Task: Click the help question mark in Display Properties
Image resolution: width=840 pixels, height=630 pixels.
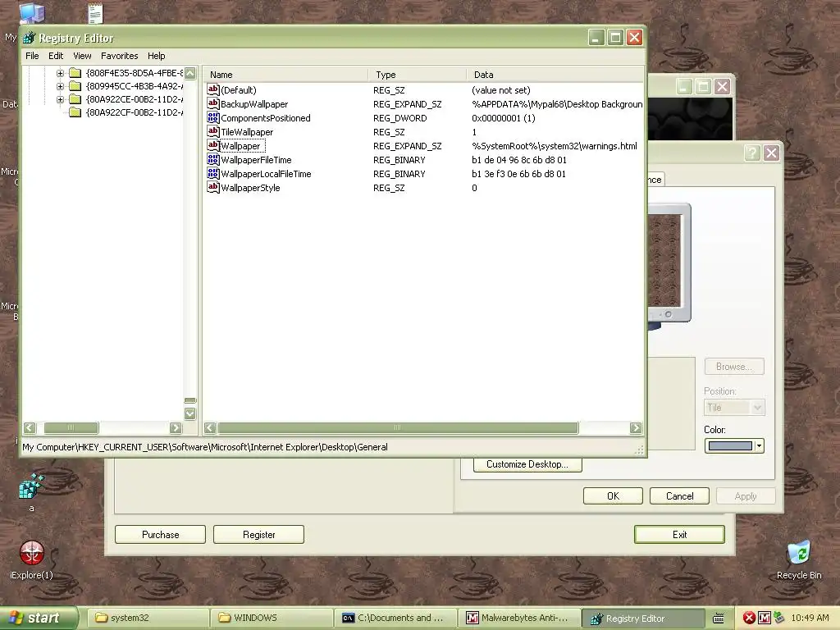Action: pyautogui.click(x=752, y=153)
